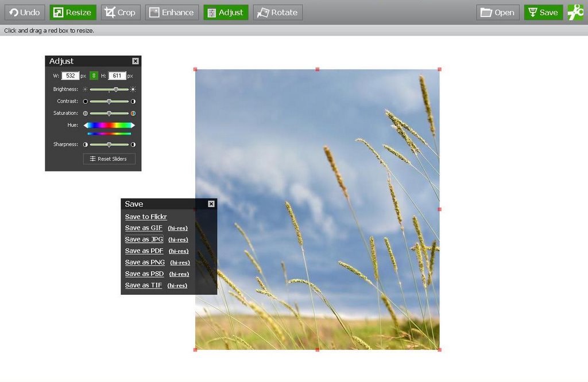This screenshot has height=382, width=588.
Task: Click the bottom-left red resize handle
Action: (x=195, y=350)
